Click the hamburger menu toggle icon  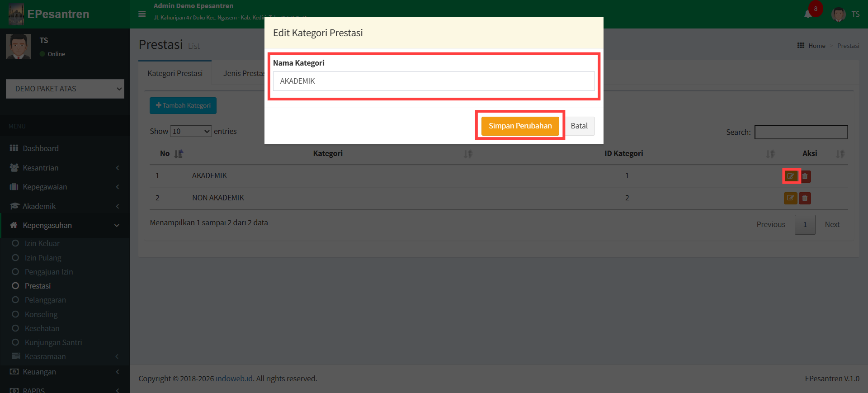(x=142, y=14)
